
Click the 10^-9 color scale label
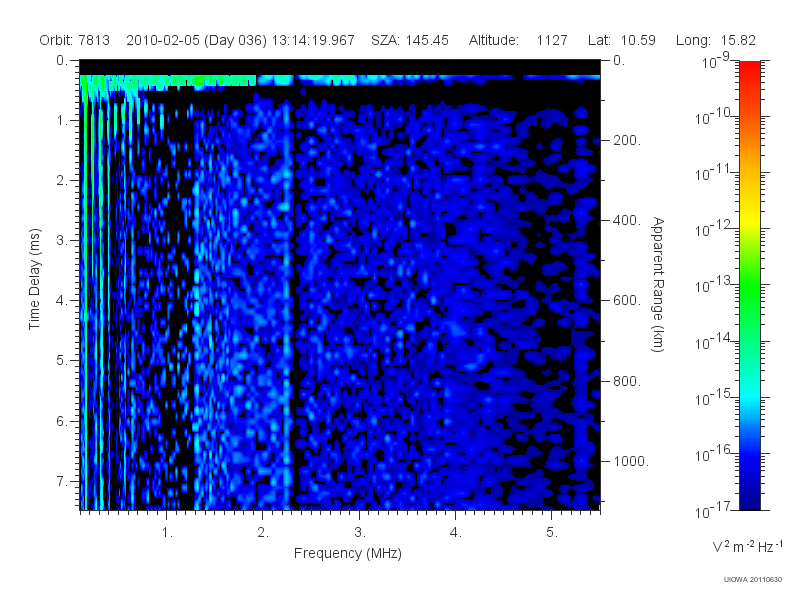(716, 61)
